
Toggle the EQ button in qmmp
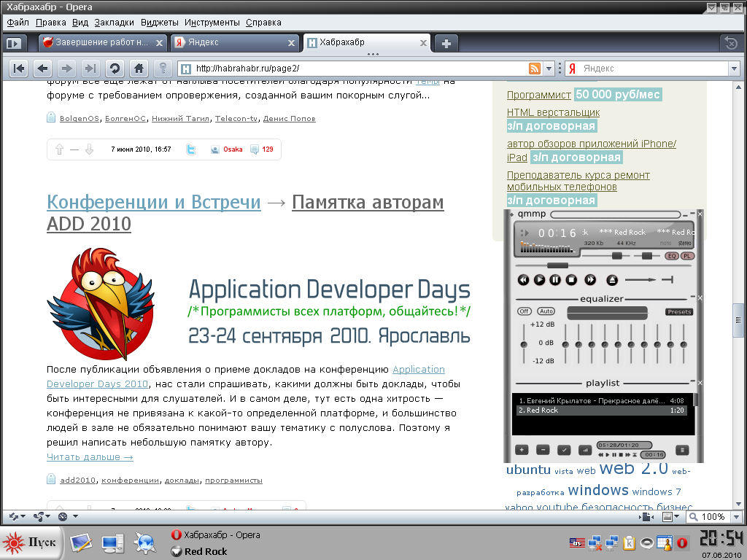pyautogui.click(x=672, y=256)
